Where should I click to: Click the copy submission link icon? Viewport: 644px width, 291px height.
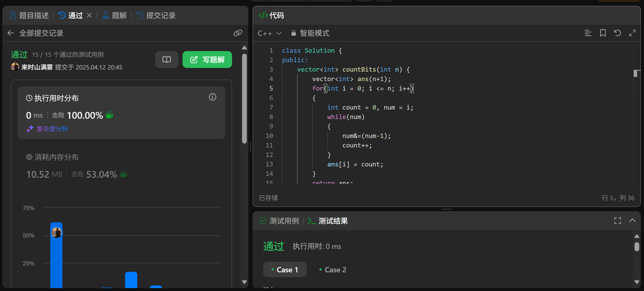point(238,33)
